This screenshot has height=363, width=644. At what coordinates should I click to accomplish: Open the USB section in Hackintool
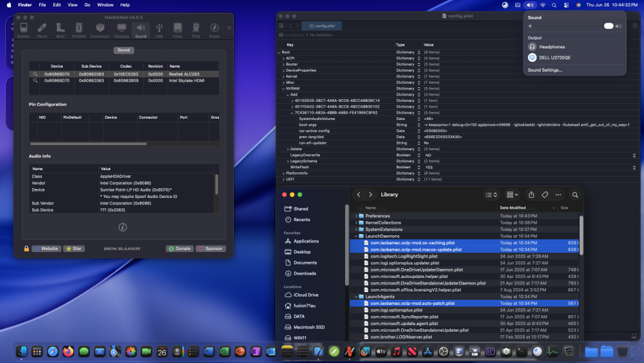159,30
